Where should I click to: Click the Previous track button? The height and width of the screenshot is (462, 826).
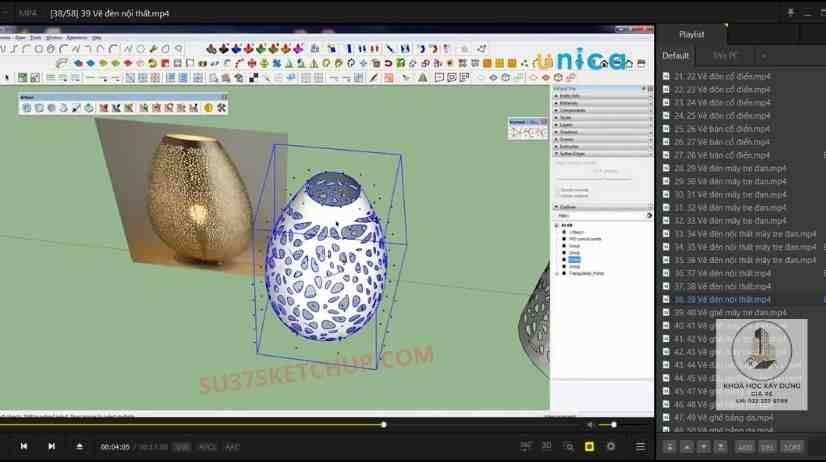[x=24, y=446]
